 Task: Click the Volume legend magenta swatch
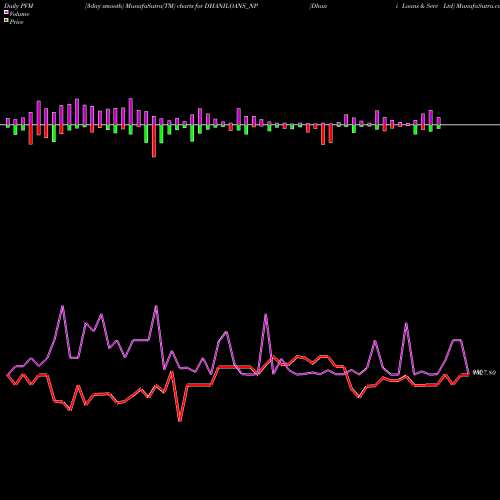(6, 12)
